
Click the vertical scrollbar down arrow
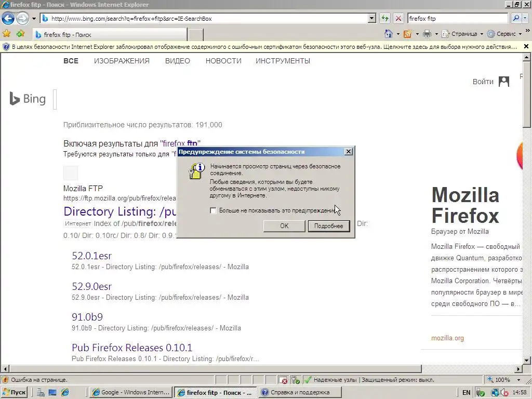pos(527,361)
